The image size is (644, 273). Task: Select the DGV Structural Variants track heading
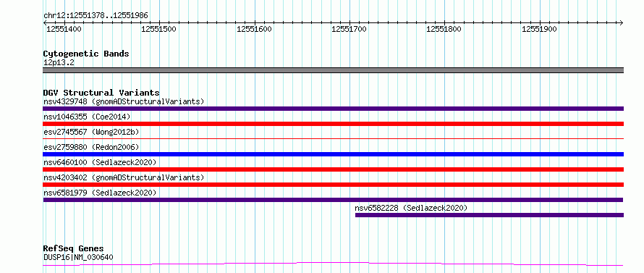click(101, 93)
